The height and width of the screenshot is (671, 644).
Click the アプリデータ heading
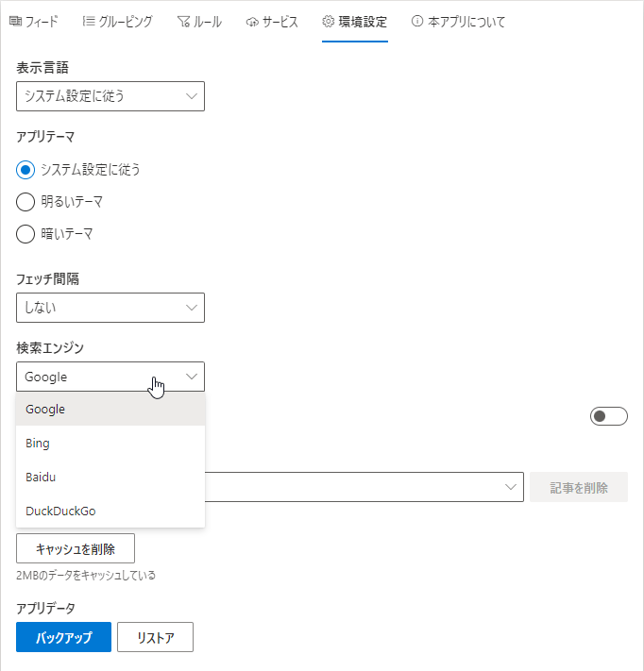[46, 608]
